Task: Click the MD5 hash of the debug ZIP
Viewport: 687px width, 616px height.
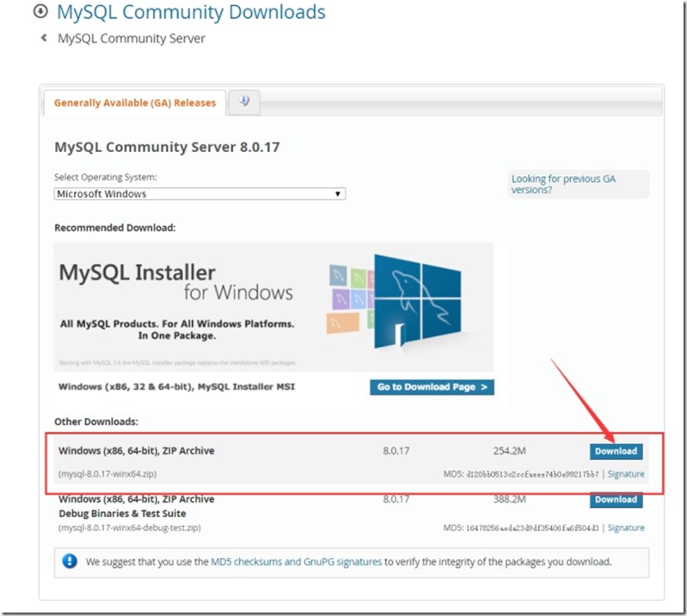Action: (x=532, y=528)
